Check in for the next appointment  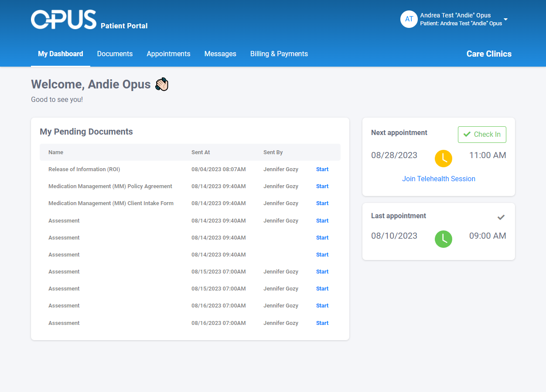pyautogui.click(x=482, y=135)
